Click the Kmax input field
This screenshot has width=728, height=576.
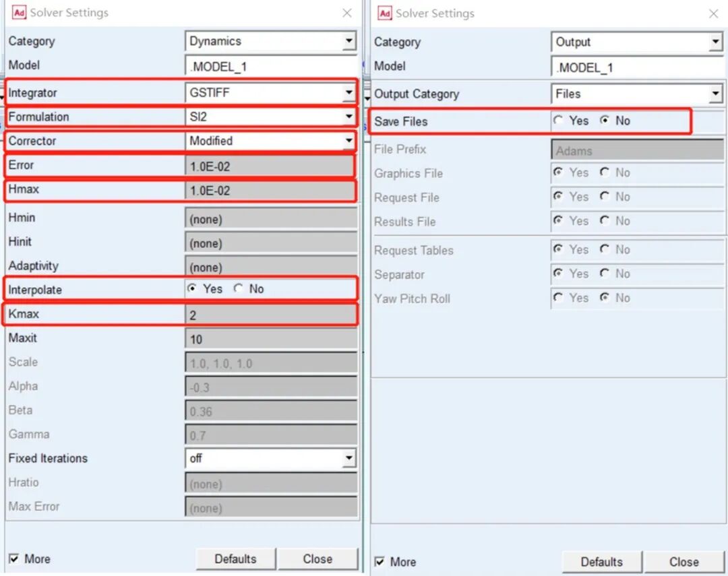click(x=270, y=315)
